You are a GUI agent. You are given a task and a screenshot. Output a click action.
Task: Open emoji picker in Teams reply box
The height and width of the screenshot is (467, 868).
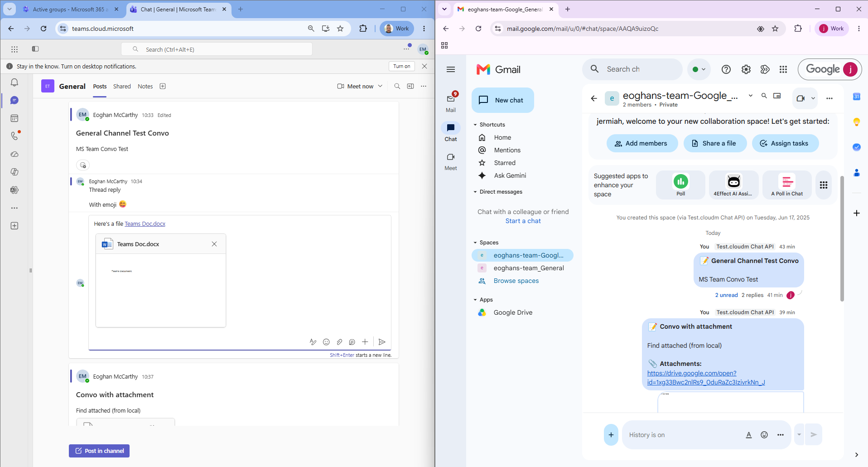pos(326,342)
